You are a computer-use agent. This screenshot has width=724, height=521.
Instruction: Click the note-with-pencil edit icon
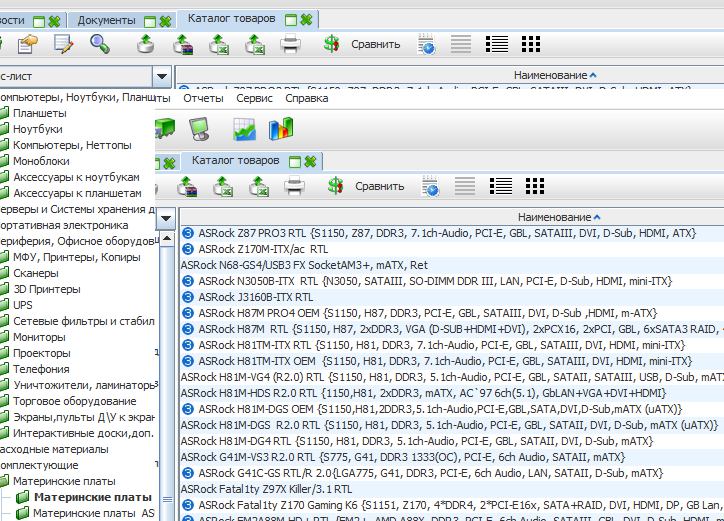(x=63, y=44)
